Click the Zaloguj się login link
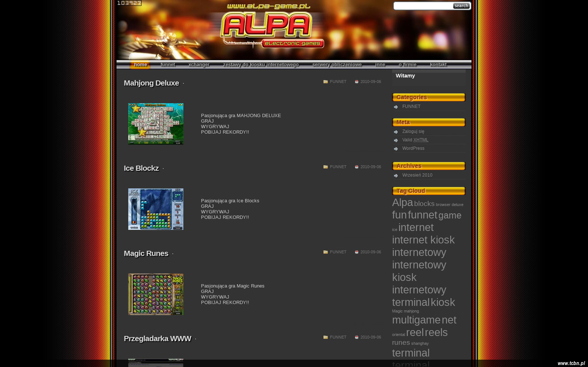The width and height of the screenshot is (588, 367). click(414, 132)
